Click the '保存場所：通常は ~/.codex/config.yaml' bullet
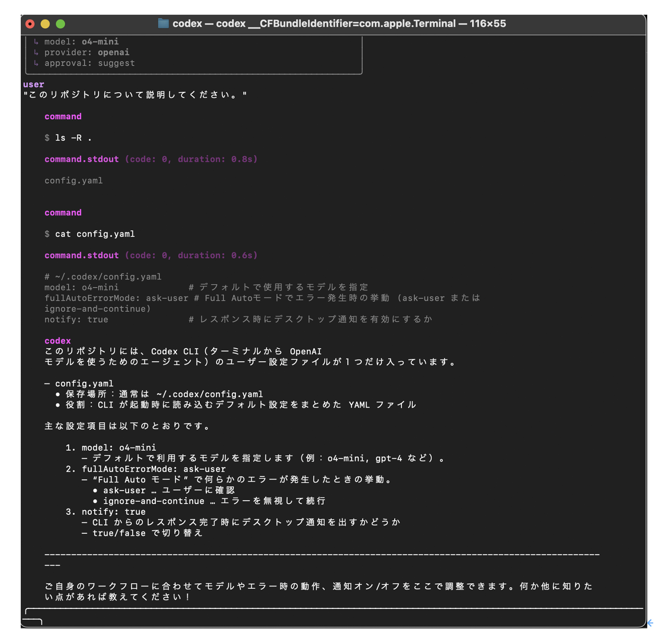The width and height of the screenshot is (668, 644). tap(159, 394)
